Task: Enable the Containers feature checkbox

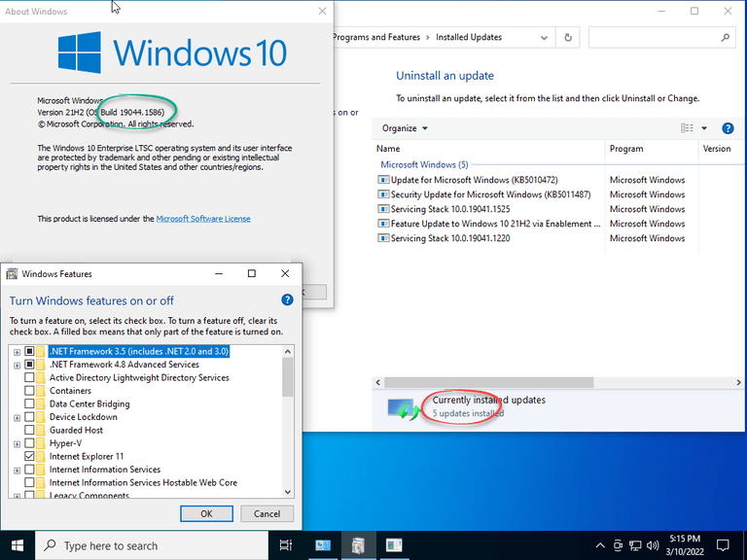Action: (29, 391)
